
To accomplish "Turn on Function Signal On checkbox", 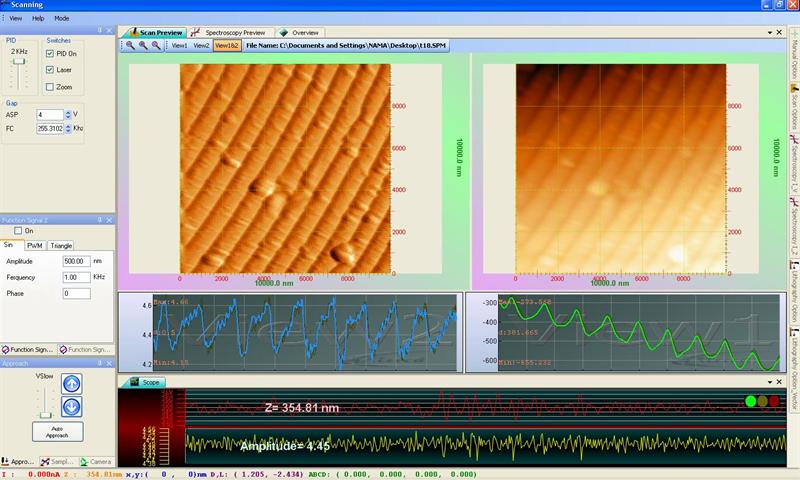I will 18,230.
